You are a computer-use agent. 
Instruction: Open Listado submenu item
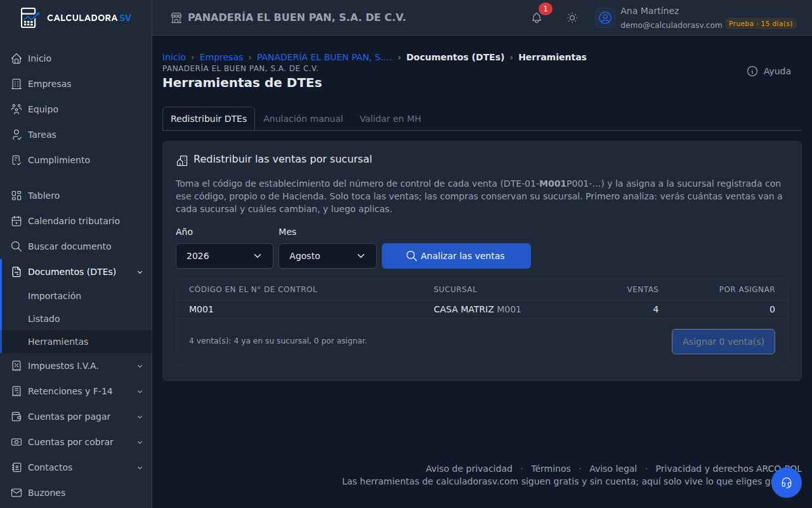point(44,319)
